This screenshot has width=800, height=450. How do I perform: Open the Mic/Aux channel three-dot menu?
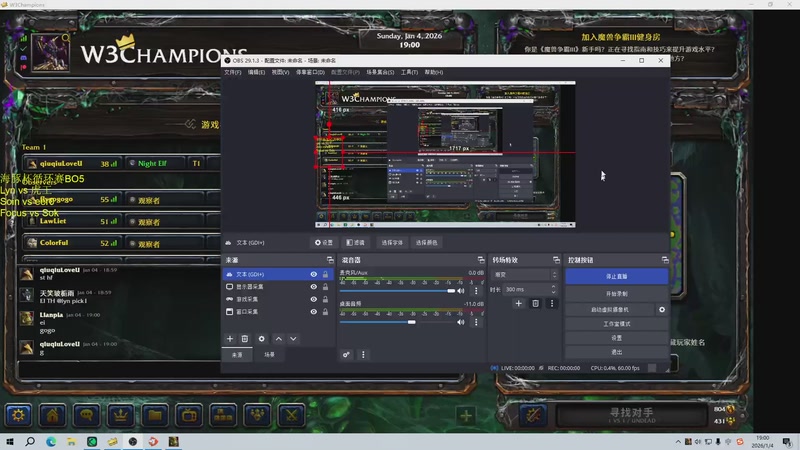(x=476, y=291)
